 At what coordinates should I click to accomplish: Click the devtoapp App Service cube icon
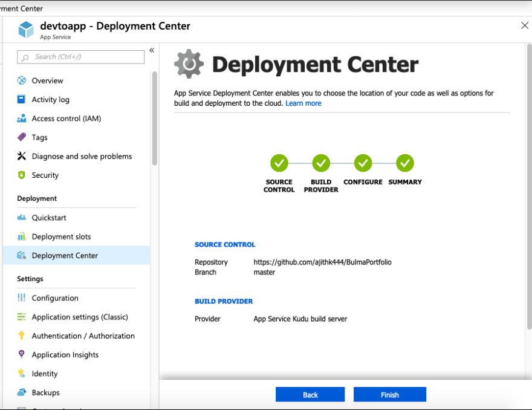tap(26, 30)
